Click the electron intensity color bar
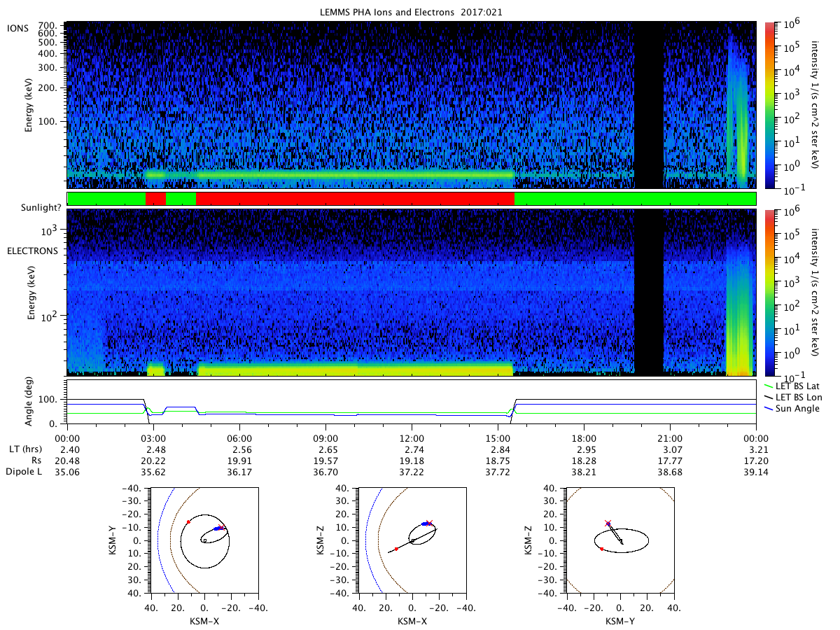 point(770,292)
